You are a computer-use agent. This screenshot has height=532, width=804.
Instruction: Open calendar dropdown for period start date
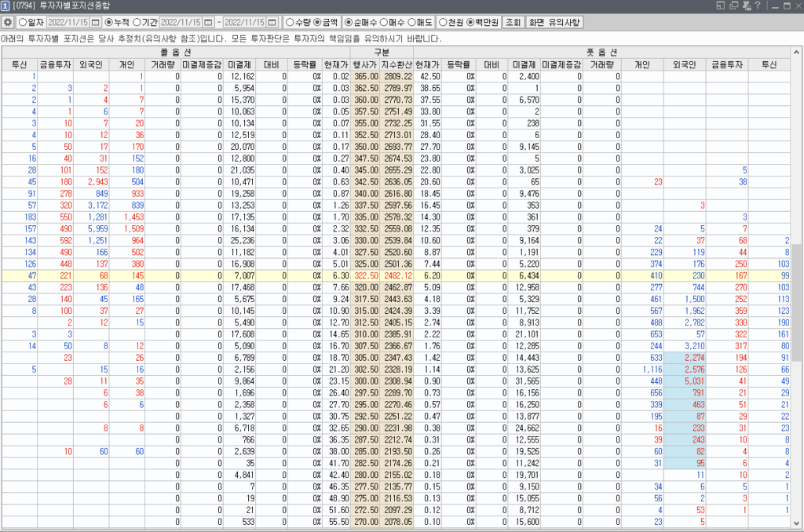point(209,22)
